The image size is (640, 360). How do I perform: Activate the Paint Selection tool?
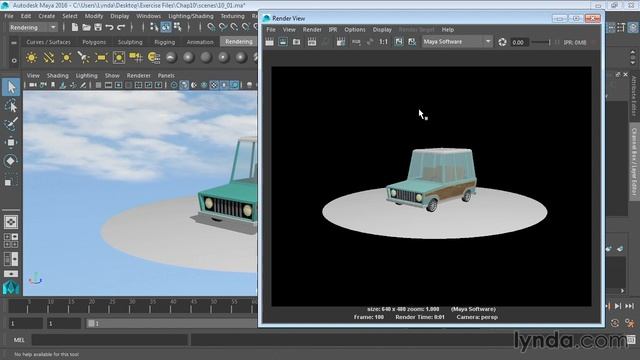(11, 124)
